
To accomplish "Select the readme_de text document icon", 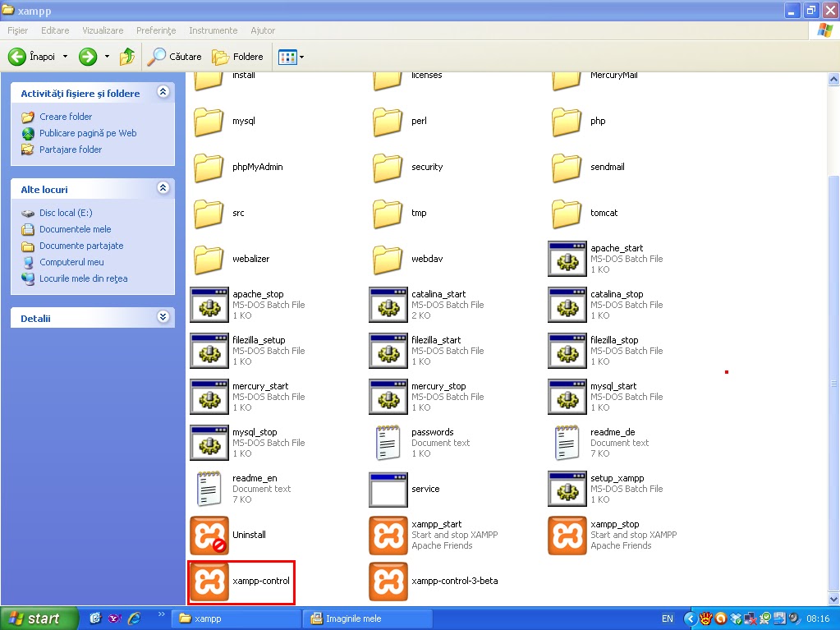I will [x=567, y=443].
